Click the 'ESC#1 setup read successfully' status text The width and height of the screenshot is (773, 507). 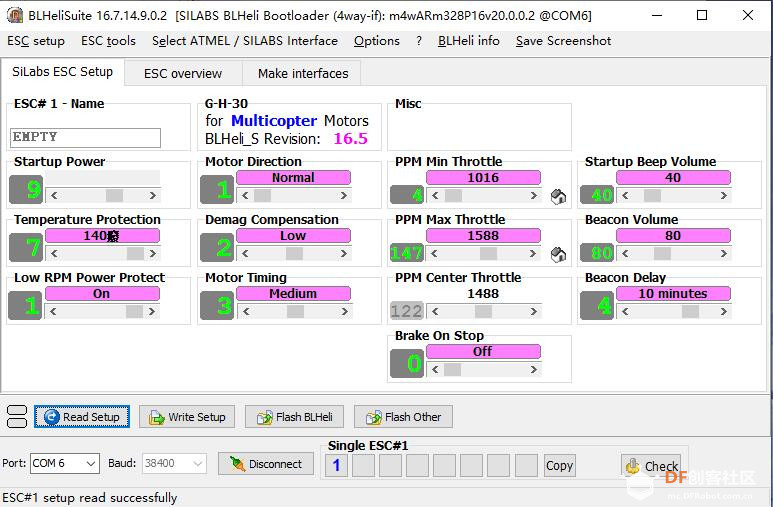(x=90, y=498)
